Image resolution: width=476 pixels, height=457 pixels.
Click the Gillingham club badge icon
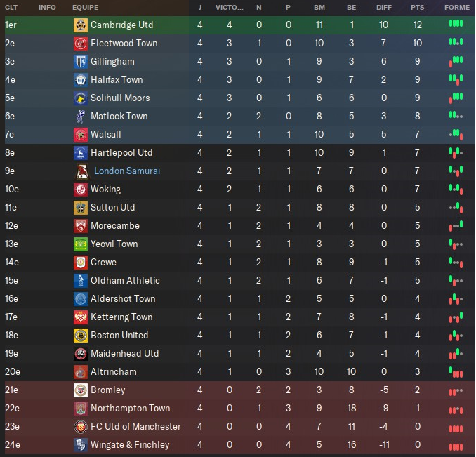coord(81,62)
